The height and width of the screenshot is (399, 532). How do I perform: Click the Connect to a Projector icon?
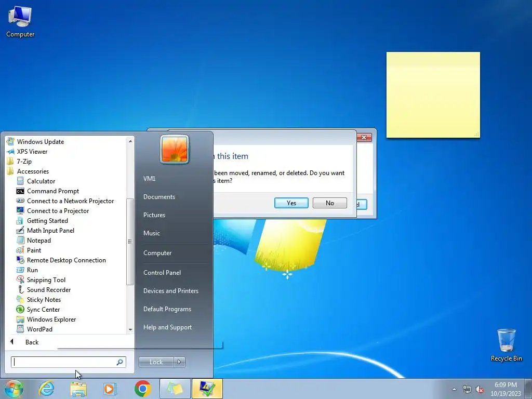coord(20,211)
